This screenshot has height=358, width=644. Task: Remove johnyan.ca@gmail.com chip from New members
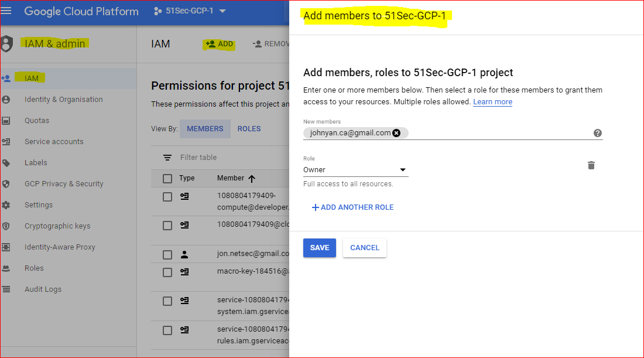(396, 133)
